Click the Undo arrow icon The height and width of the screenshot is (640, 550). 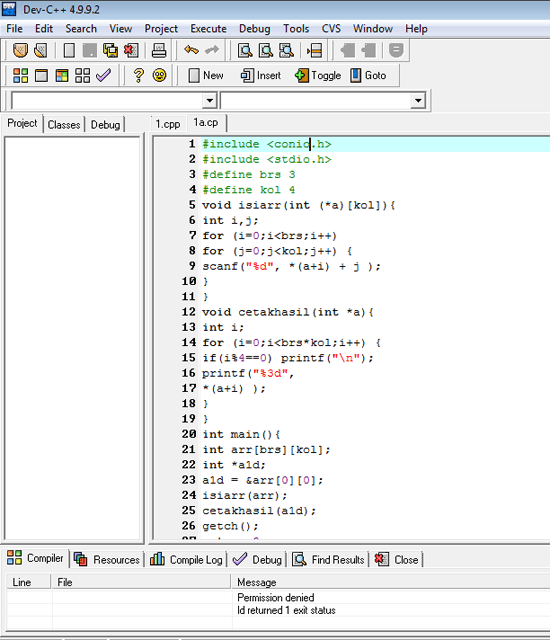pyautogui.click(x=191, y=50)
